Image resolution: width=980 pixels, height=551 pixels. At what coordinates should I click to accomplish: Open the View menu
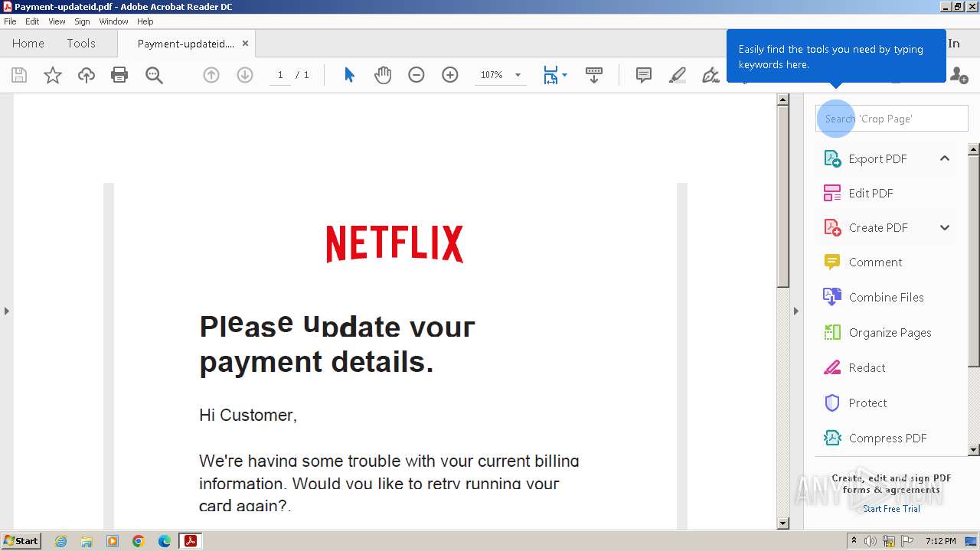(57, 21)
